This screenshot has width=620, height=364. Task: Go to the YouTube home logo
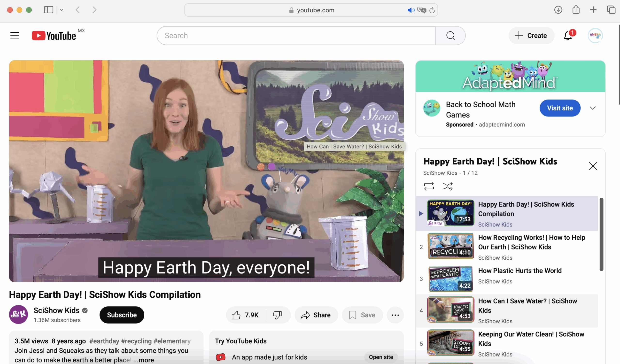pyautogui.click(x=54, y=36)
